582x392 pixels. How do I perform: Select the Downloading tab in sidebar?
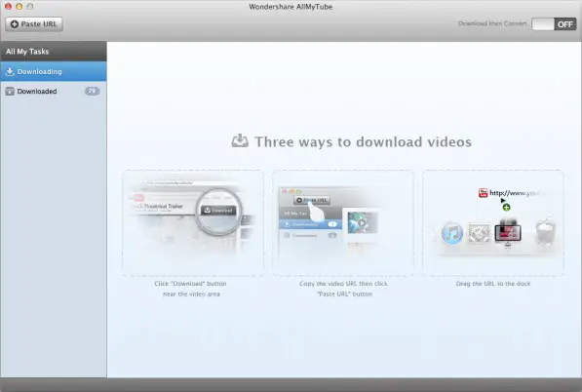pos(54,71)
